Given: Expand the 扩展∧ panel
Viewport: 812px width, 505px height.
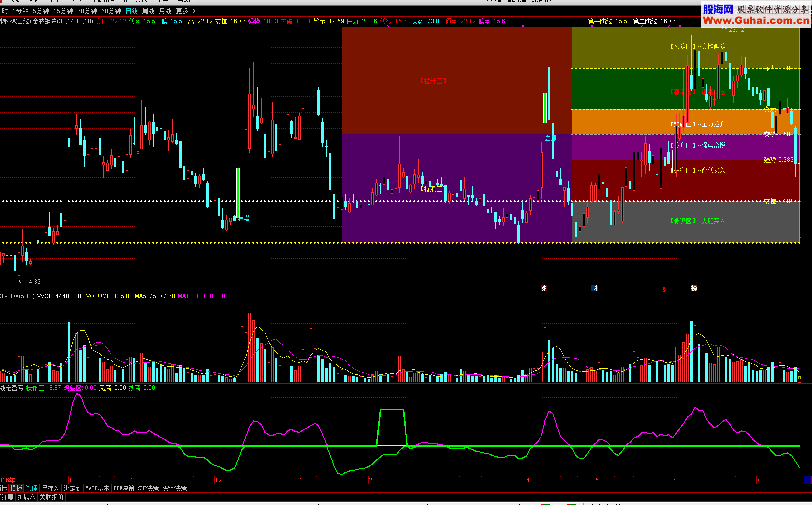Looking at the screenshot, I should click(x=26, y=497).
